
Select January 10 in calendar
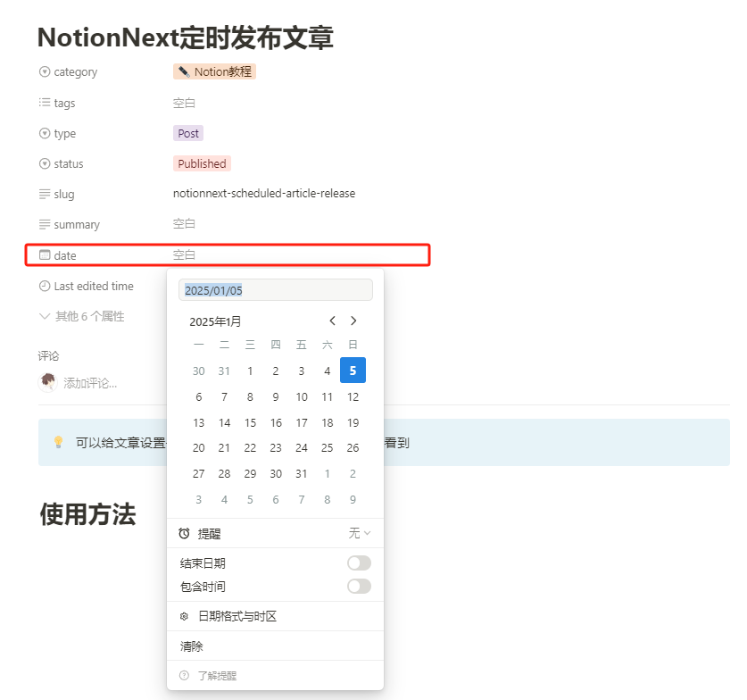coord(302,397)
